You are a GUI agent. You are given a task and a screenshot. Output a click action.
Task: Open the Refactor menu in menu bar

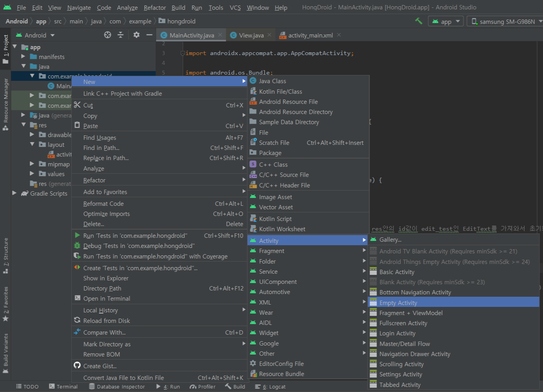pos(155,7)
